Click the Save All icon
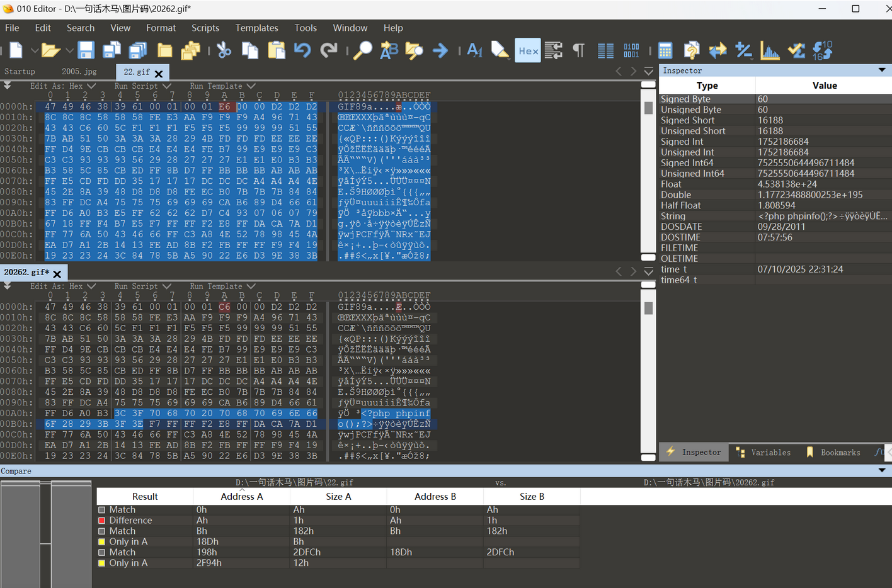The width and height of the screenshot is (892, 588). pyautogui.click(x=138, y=50)
